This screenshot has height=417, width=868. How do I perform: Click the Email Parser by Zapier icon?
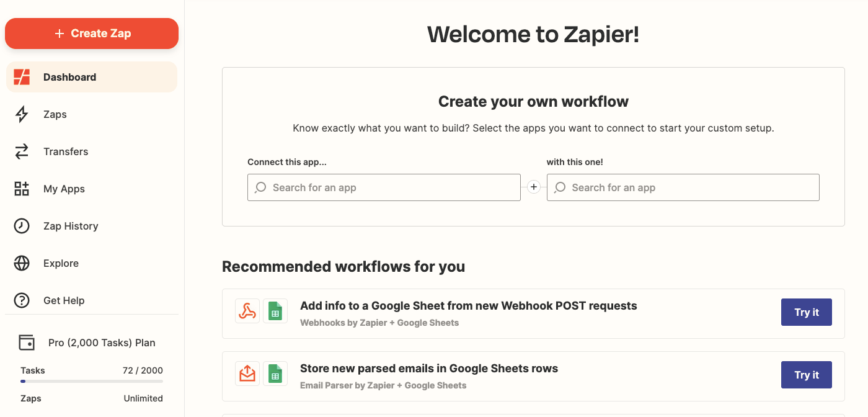247,374
